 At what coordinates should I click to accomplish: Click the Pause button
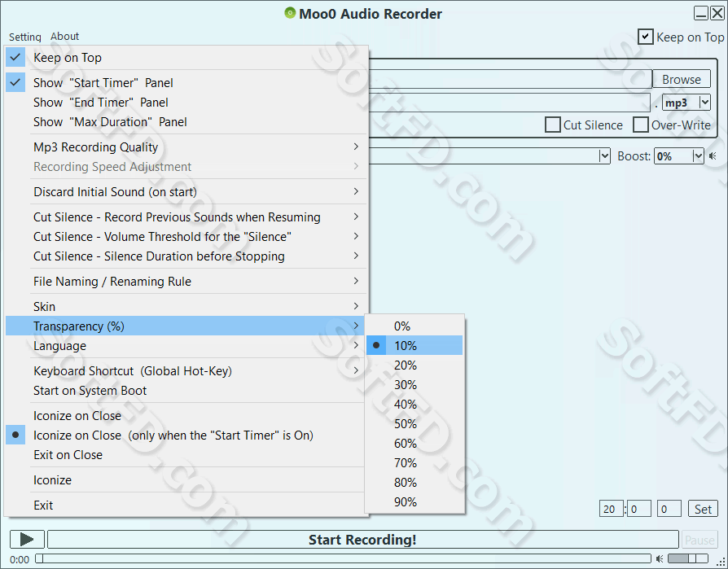point(699,540)
